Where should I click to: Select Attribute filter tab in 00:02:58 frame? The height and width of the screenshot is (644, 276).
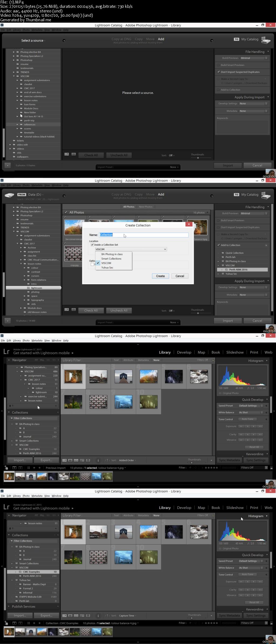(128, 360)
